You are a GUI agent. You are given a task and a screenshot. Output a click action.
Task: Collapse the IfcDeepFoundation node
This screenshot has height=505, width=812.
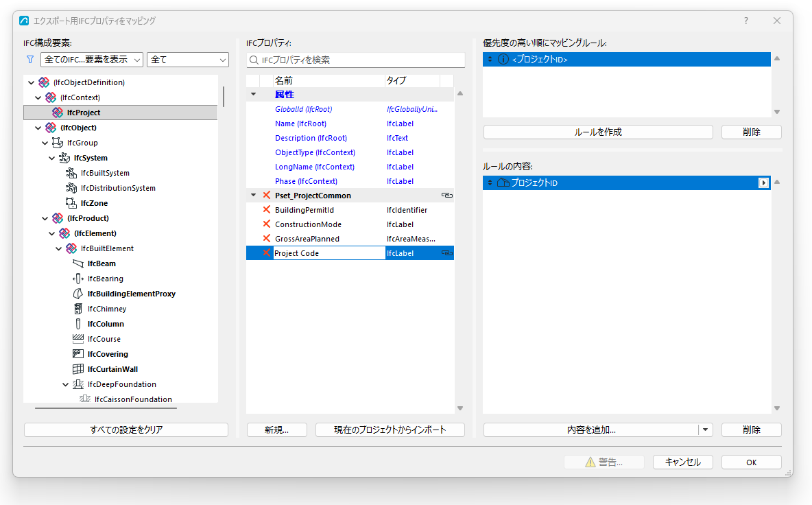coord(65,384)
